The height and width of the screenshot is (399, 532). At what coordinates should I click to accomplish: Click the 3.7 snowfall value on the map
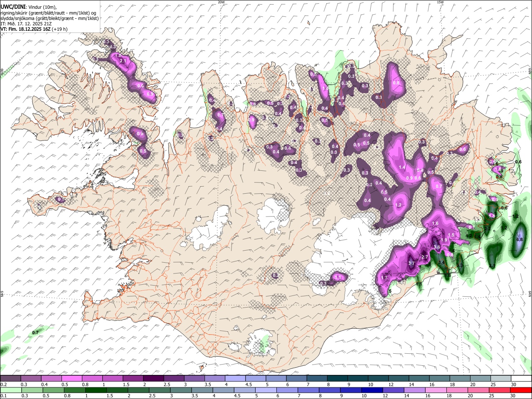pyautogui.click(x=411, y=264)
